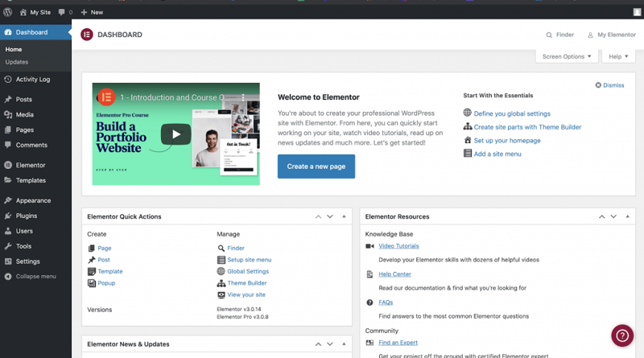This screenshot has height=358, width=644.
Task: Select Updates submenu under Dashboard
Action: click(17, 62)
